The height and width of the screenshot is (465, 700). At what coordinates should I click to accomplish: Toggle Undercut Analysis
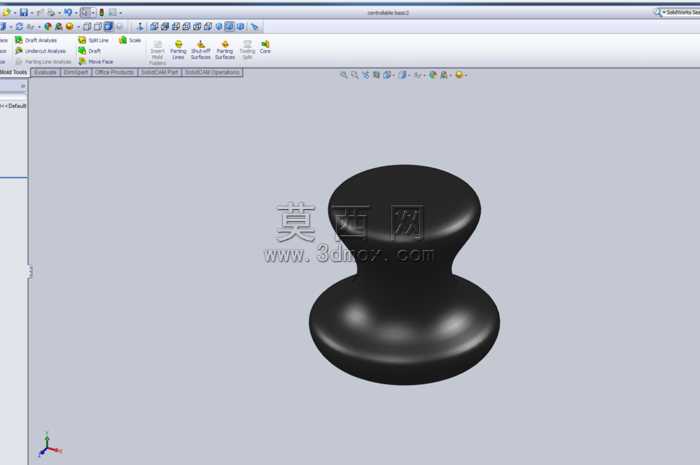[41, 51]
